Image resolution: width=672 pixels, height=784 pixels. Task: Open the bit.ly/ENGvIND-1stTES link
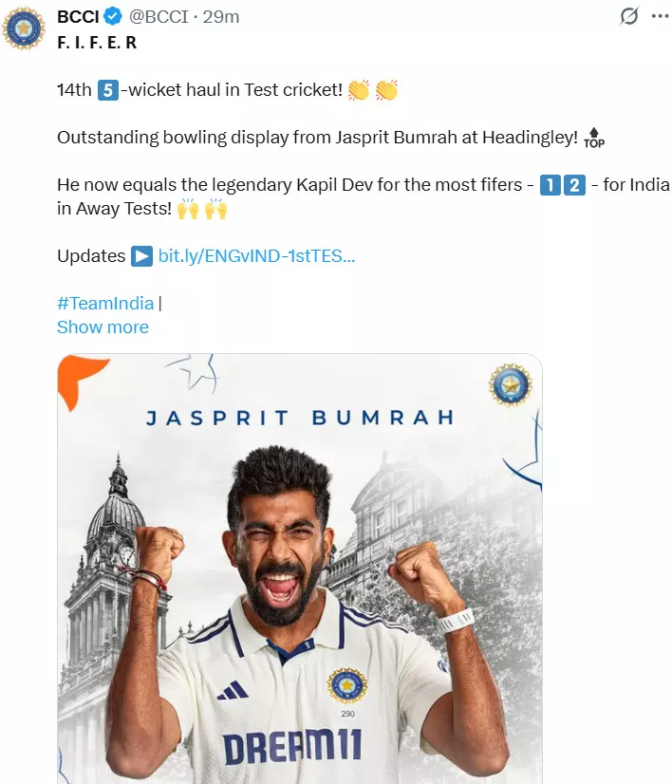point(256,256)
